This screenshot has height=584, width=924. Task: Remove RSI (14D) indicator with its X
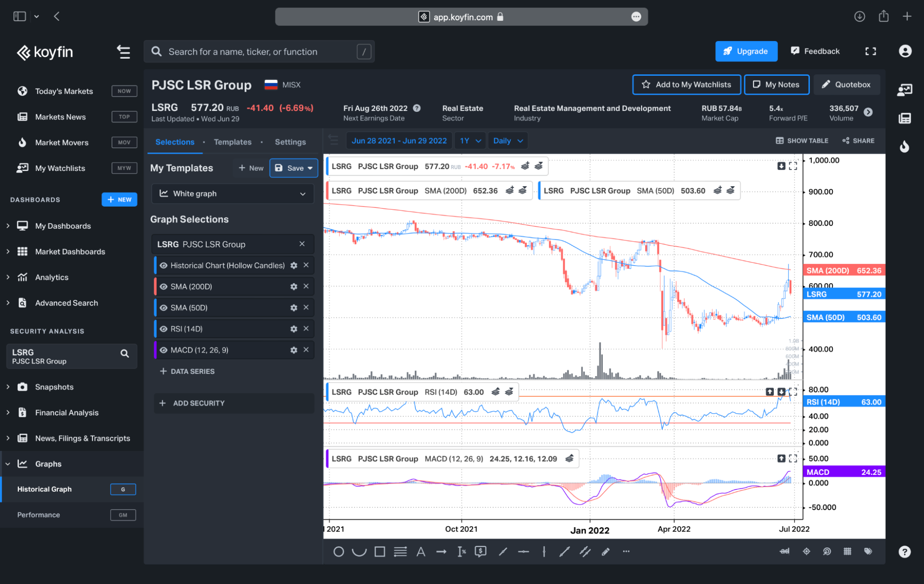pyautogui.click(x=306, y=328)
